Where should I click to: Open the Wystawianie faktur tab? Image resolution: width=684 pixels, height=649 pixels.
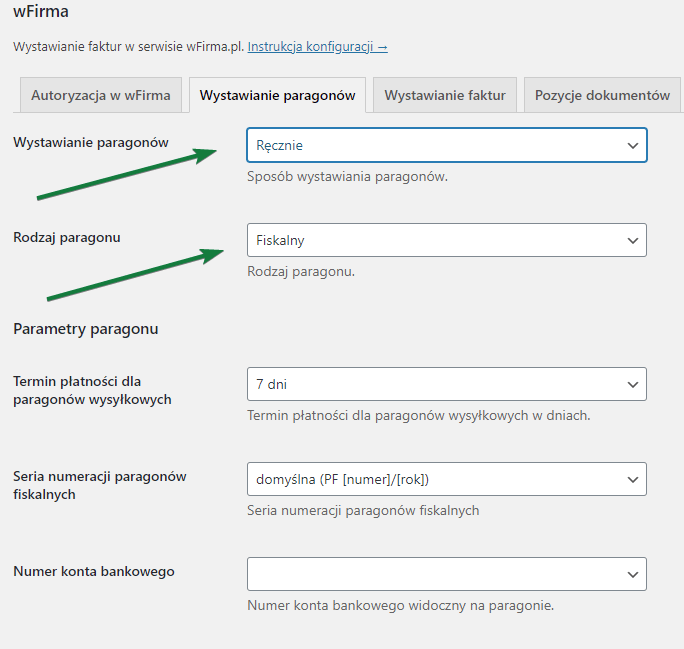tap(445, 95)
